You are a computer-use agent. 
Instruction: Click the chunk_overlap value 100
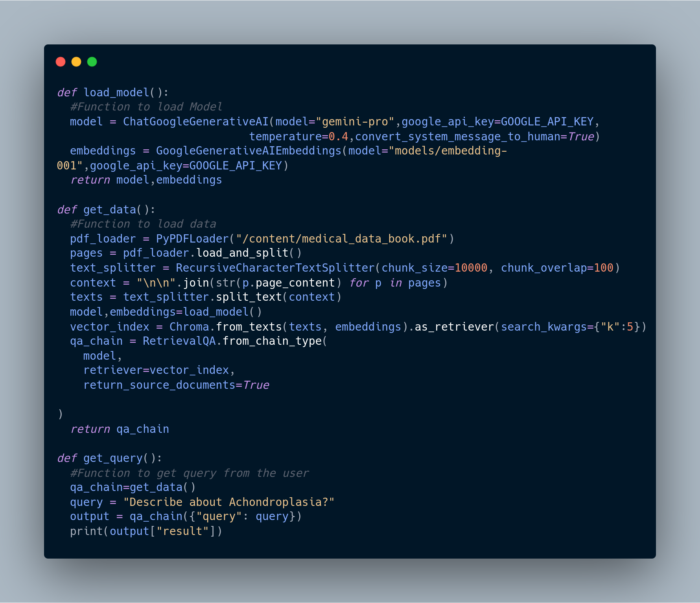pyautogui.click(x=604, y=268)
